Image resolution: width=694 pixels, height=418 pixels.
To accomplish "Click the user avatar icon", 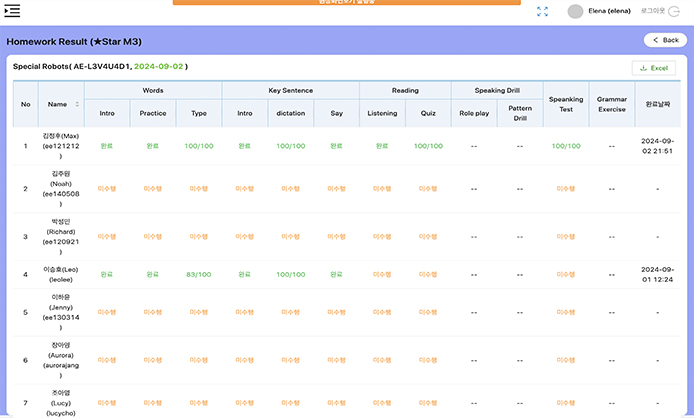I will tap(575, 11).
